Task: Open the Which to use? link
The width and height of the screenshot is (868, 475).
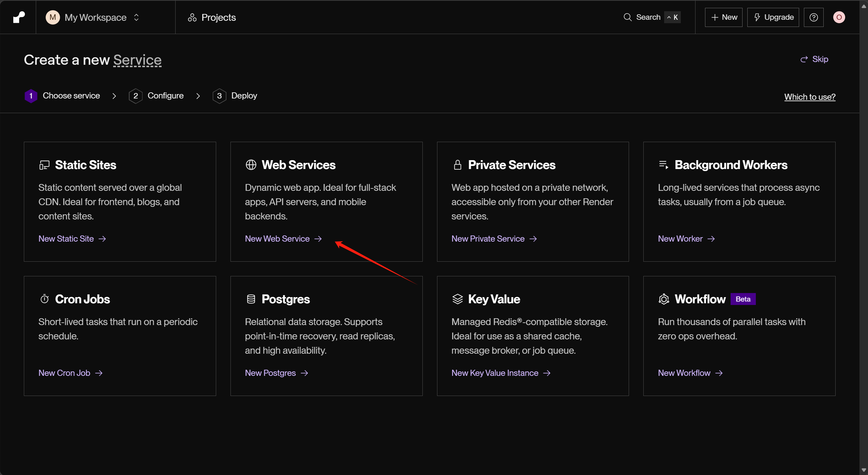Action: (810, 97)
